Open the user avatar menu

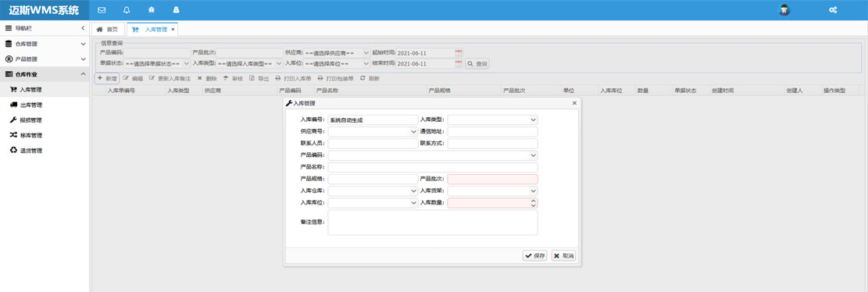point(784,10)
